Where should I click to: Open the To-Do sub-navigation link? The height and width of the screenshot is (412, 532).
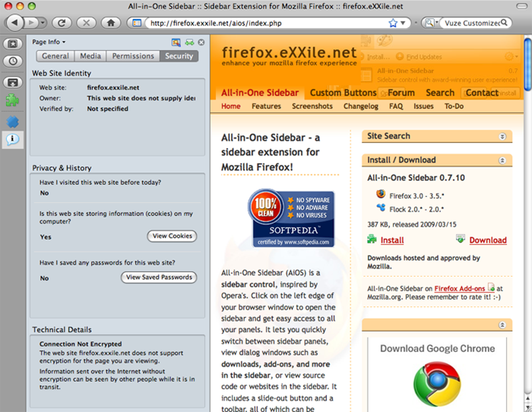pos(454,106)
